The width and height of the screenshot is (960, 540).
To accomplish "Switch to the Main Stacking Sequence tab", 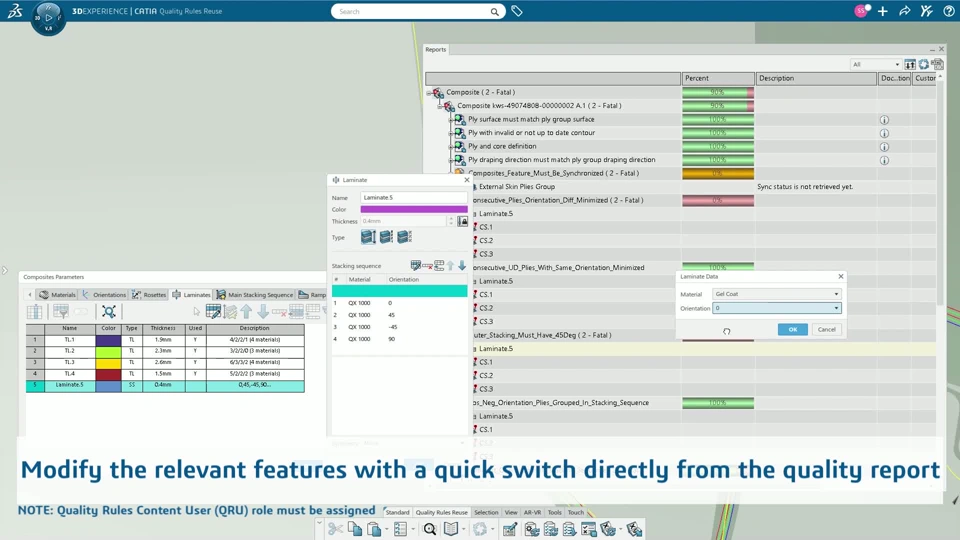I will pos(255,294).
